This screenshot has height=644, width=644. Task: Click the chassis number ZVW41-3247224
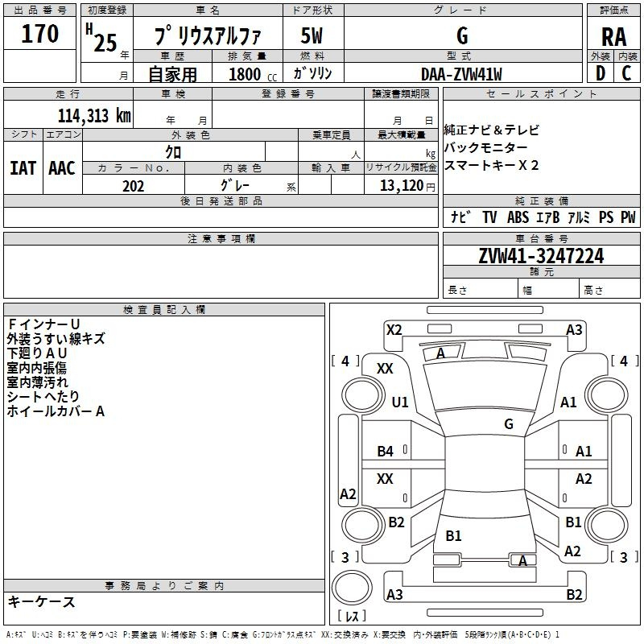tap(541, 256)
